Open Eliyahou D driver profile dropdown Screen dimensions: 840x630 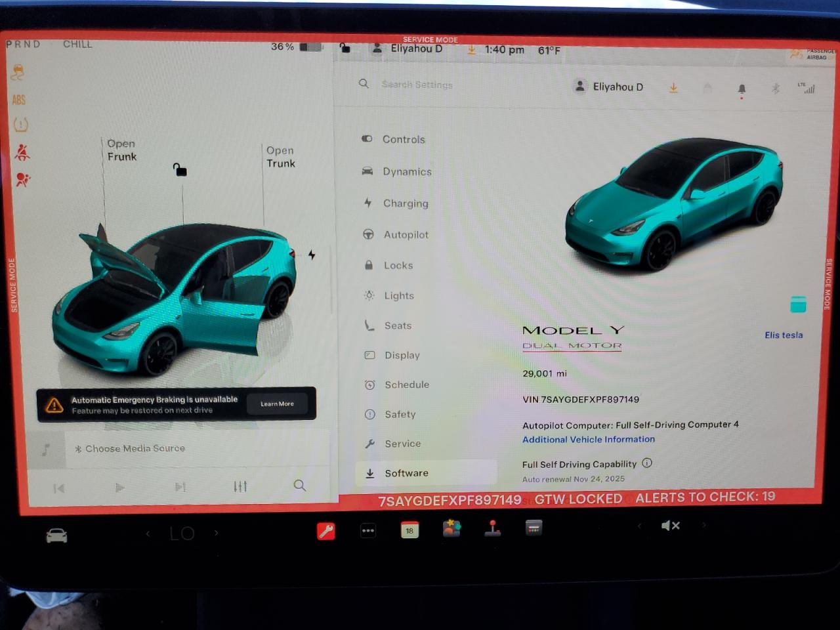609,87
